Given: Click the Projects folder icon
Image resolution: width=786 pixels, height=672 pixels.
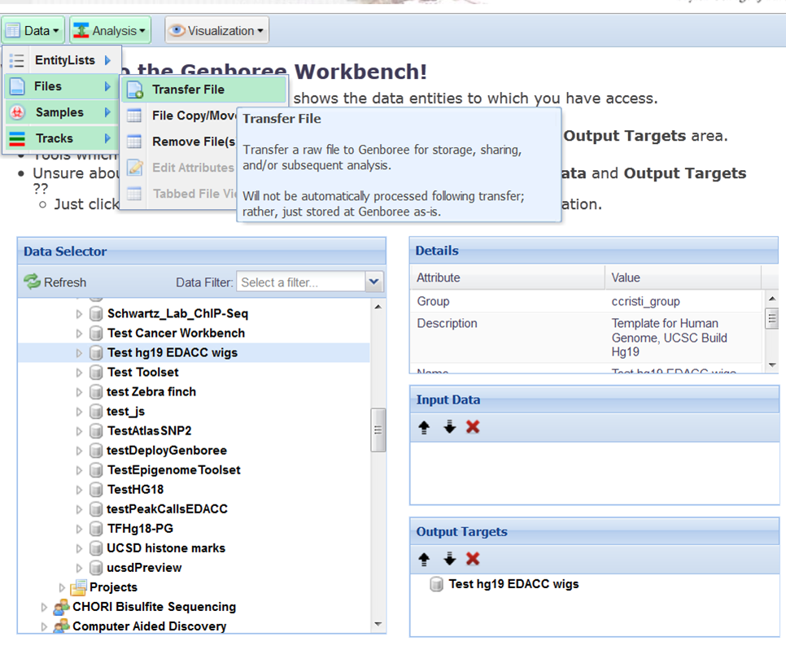Looking at the screenshot, I should [78, 587].
